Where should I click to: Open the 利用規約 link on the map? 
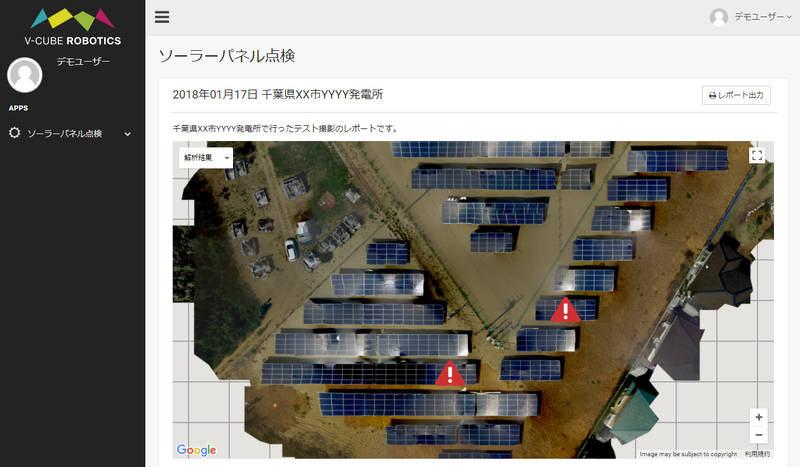click(757, 454)
